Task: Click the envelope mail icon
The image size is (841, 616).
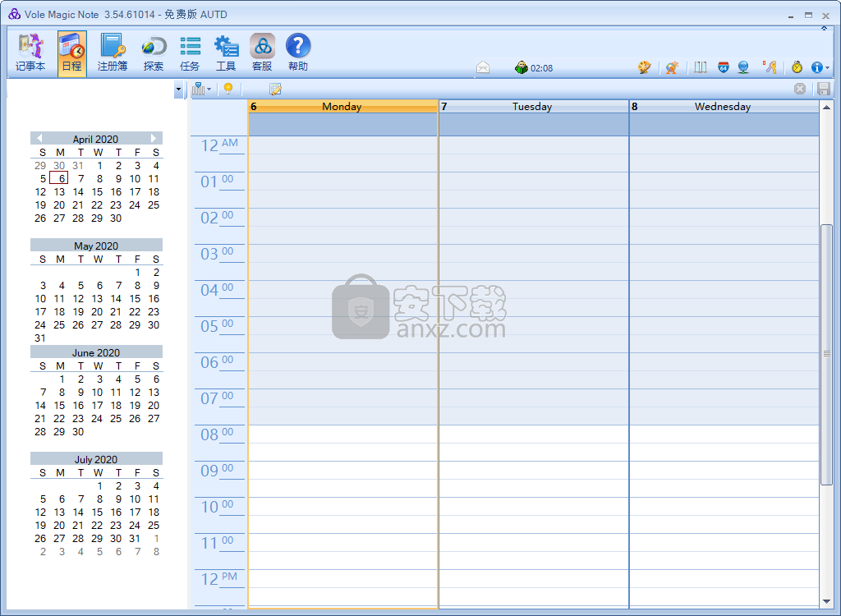Action: tap(483, 67)
